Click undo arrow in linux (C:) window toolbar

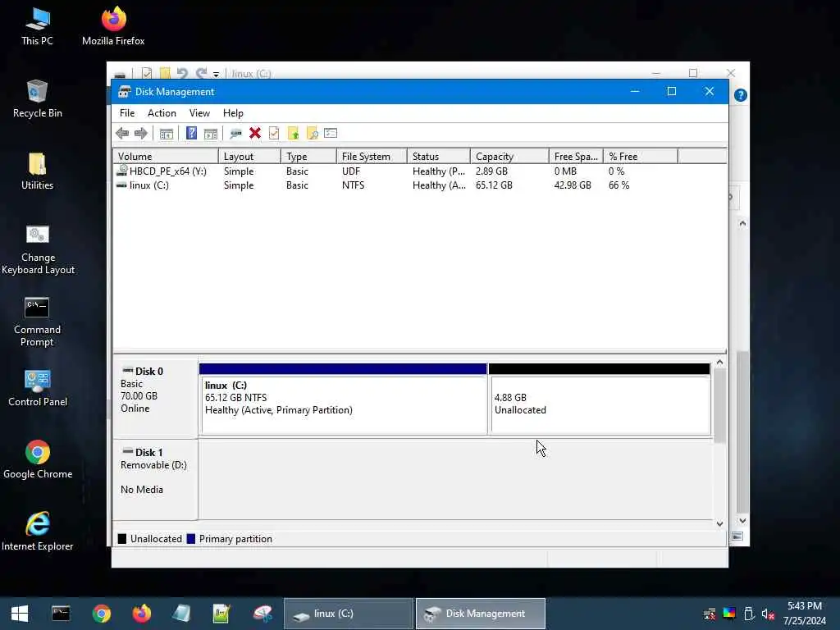[182, 73]
